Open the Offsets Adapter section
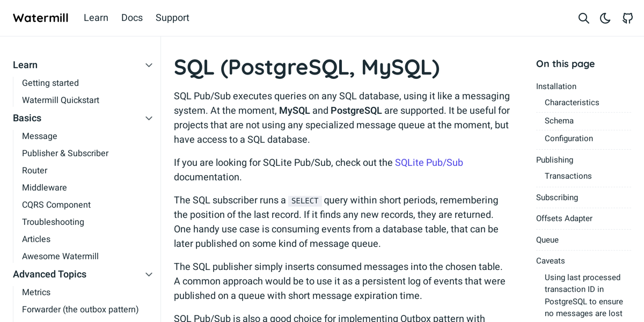The height and width of the screenshot is (322, 644). [564, 218]
